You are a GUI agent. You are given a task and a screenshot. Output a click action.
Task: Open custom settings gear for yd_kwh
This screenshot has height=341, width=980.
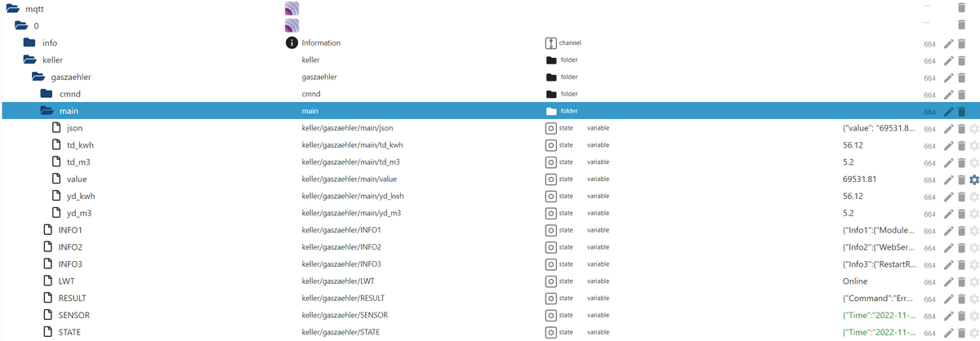point(973,197)
